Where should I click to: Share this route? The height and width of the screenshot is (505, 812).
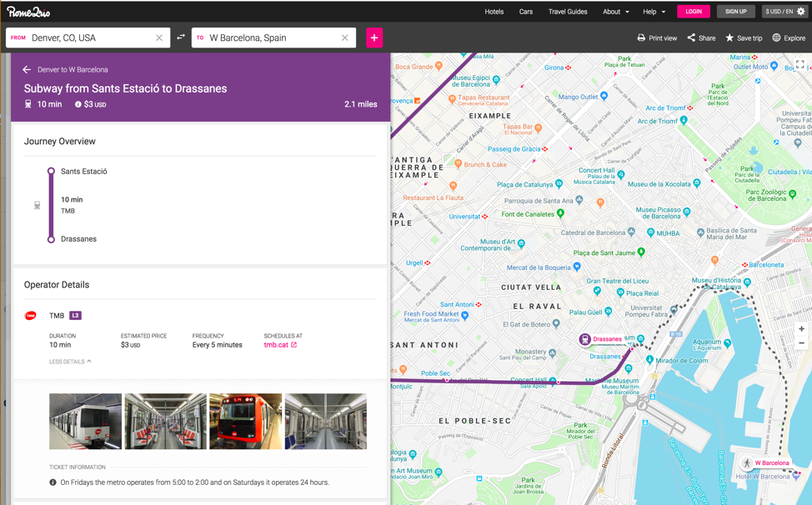tap(701, 37)
